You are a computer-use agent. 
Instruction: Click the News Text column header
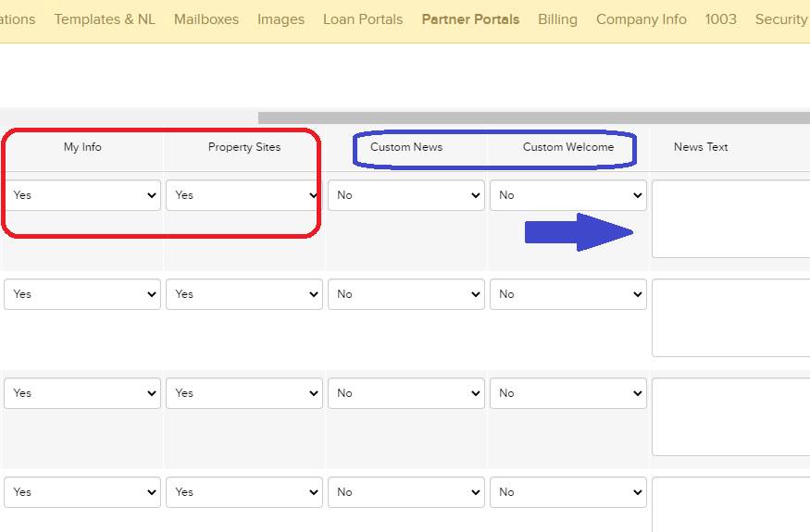pyautogui.click(x=701, y=147)
